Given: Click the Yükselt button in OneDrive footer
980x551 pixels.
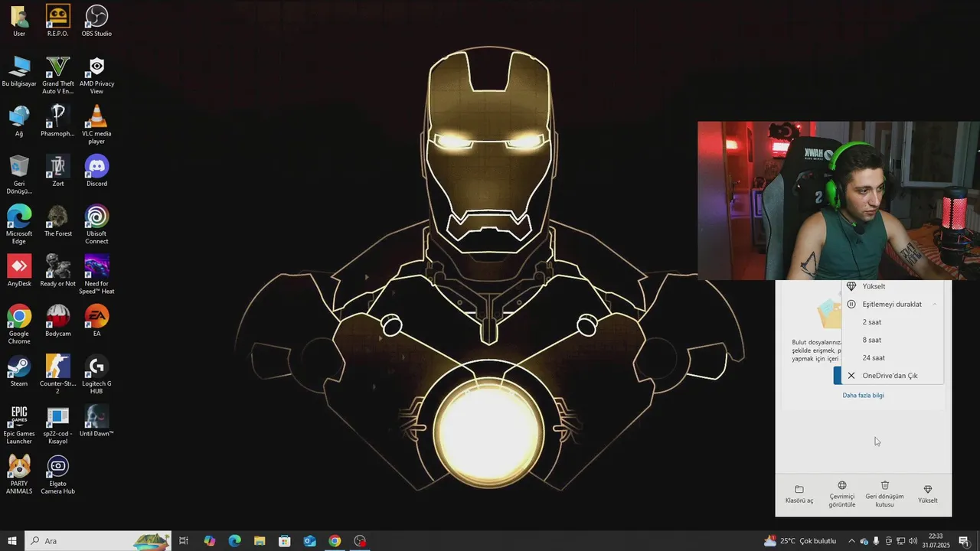Looking at the screenshot, I should coord(927,494).
